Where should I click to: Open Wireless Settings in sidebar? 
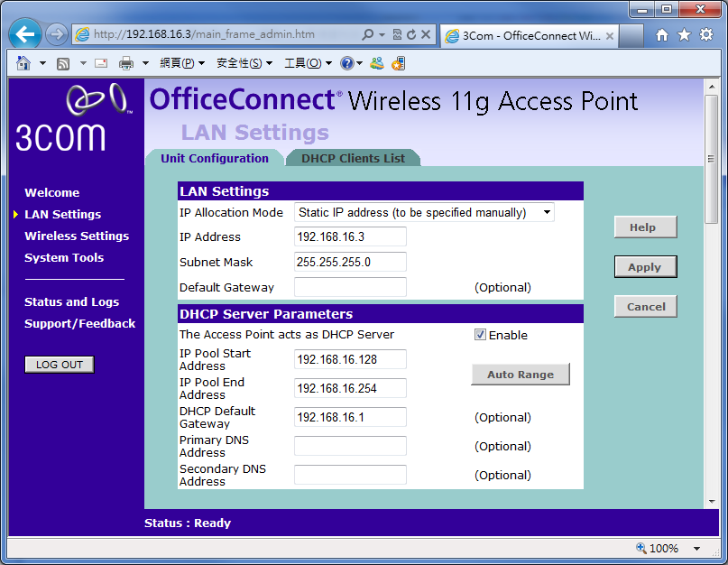coord(77,236)
